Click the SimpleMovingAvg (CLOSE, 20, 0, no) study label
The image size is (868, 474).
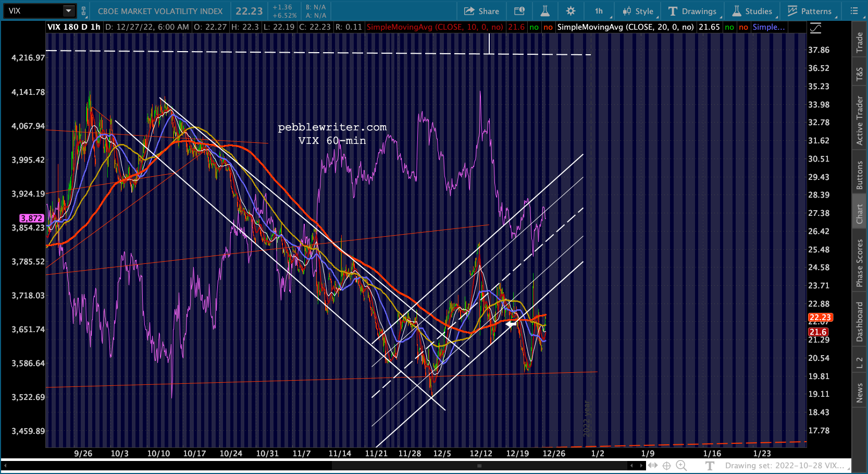pyautogui.click(x=625, y=27)
